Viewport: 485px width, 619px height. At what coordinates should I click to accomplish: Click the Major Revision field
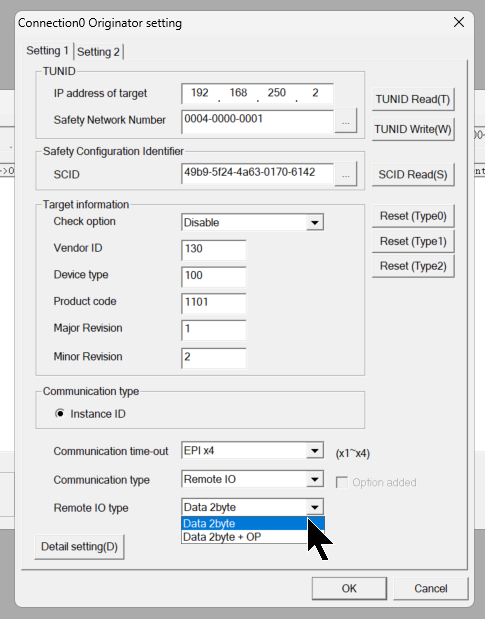tap(213, 330)
